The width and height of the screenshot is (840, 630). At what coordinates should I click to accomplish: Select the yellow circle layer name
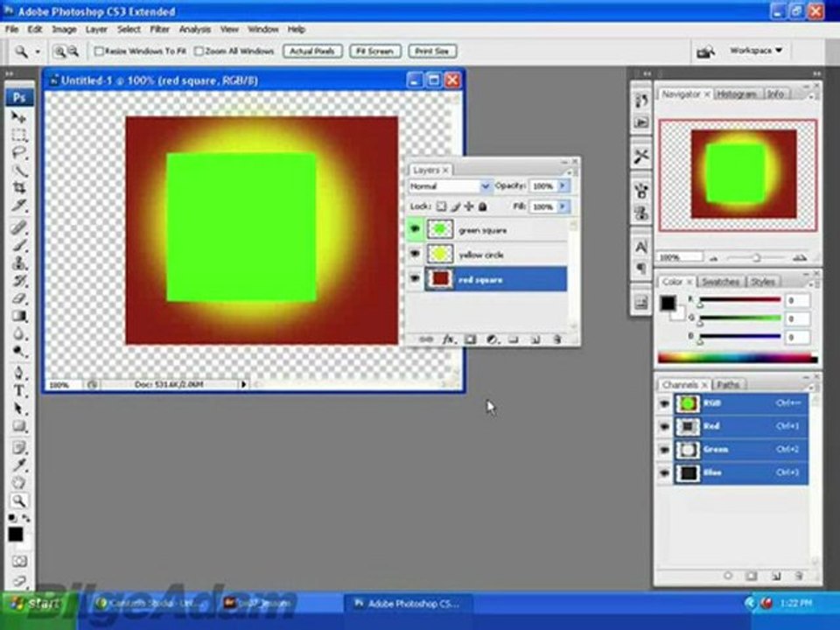point(480,255)
